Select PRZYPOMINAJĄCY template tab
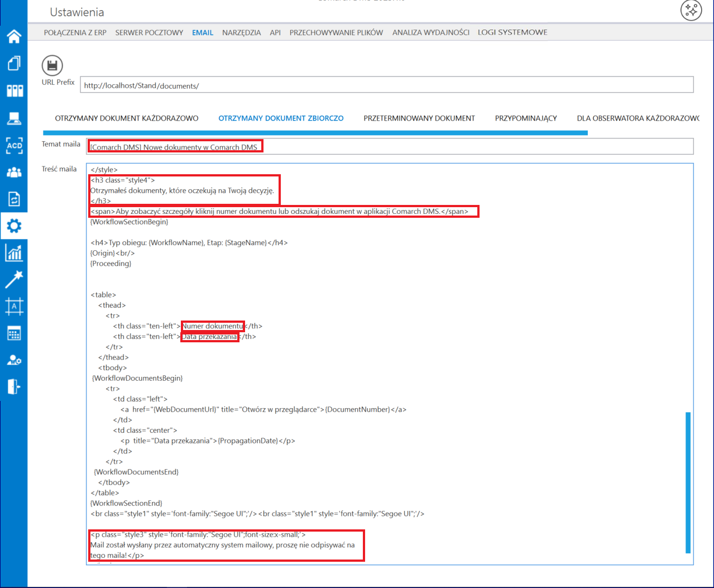This screenshot has width=714, height=588. (x=526, y=118)
